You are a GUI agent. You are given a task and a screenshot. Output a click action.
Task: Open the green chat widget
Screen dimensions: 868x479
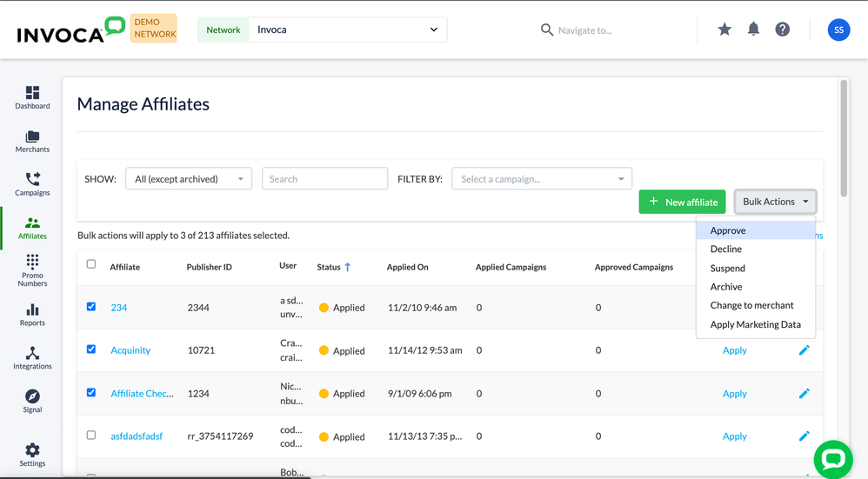click(832, 459)
